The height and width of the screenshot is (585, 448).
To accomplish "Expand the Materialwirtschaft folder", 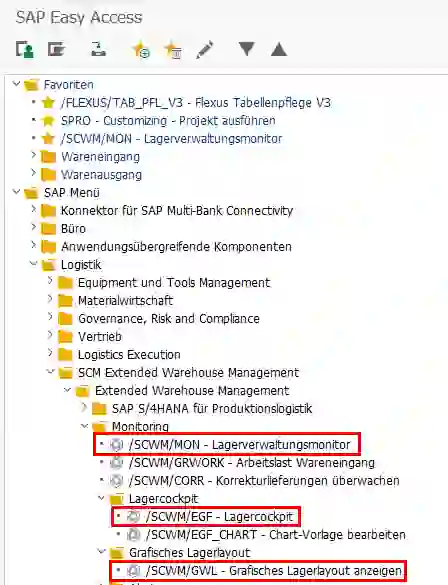I will tap(50, 299).
